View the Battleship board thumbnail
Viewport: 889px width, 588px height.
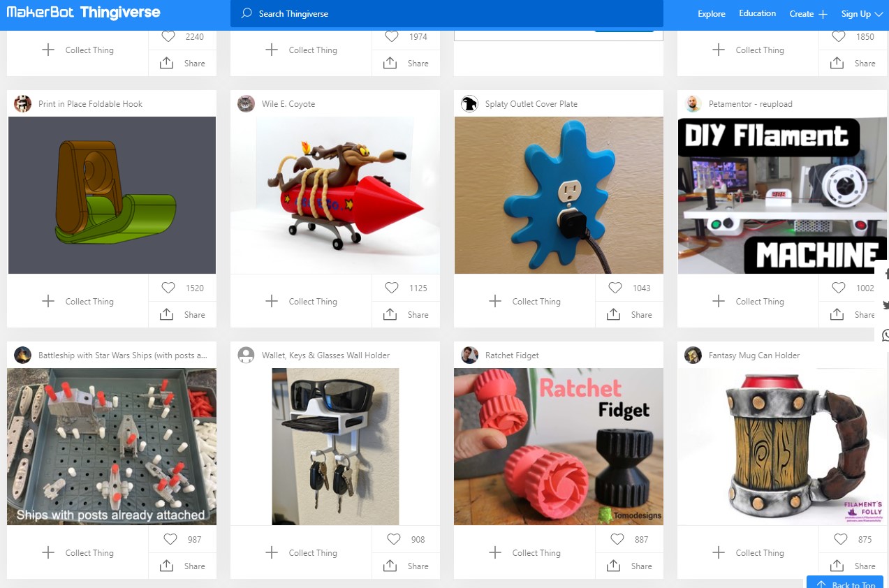pyautogui.click(x=112, y=446)
